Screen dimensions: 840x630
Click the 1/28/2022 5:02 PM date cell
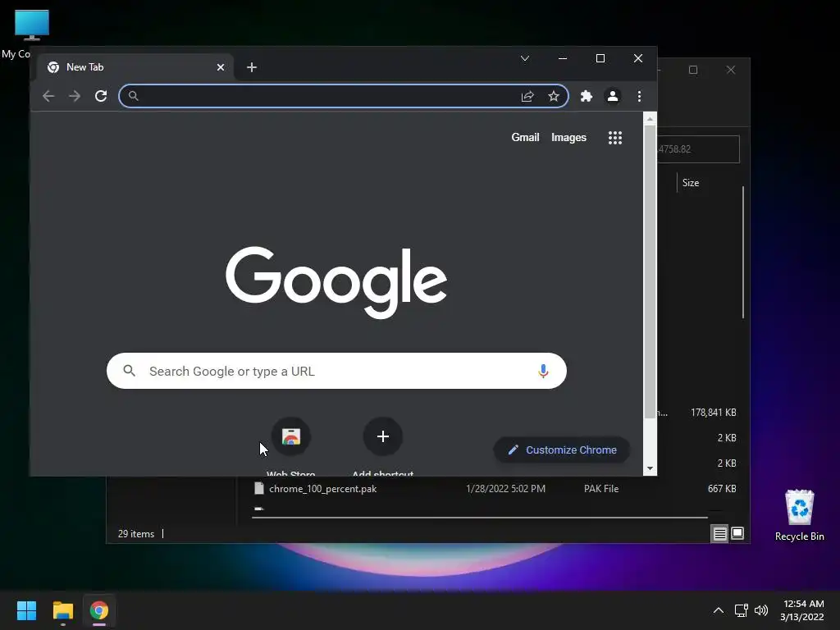pos(505,489)
